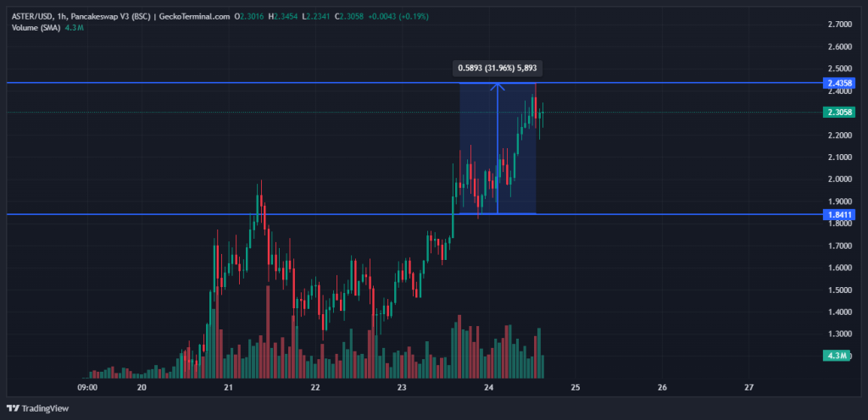Click the 2.2000 price axis tick
The height and width of the screenshot is (420, 868).
[x=840, y=135]
